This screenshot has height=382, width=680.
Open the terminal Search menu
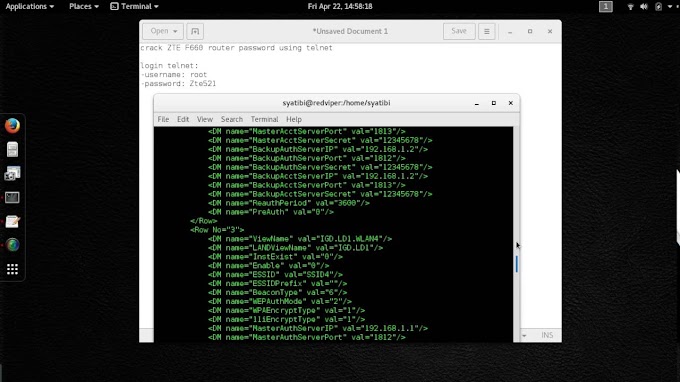point(232,119)
